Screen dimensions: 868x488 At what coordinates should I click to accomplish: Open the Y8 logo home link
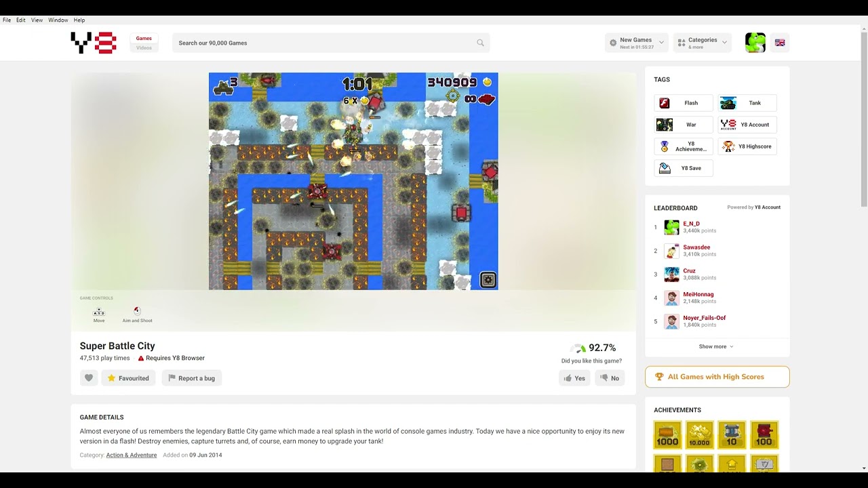tap(94, 43)
